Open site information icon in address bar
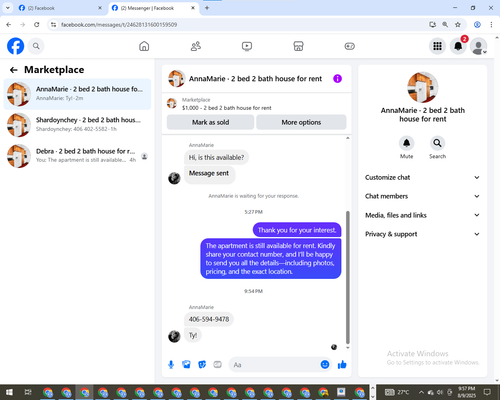The image size is (500, 400). point(53,25)
